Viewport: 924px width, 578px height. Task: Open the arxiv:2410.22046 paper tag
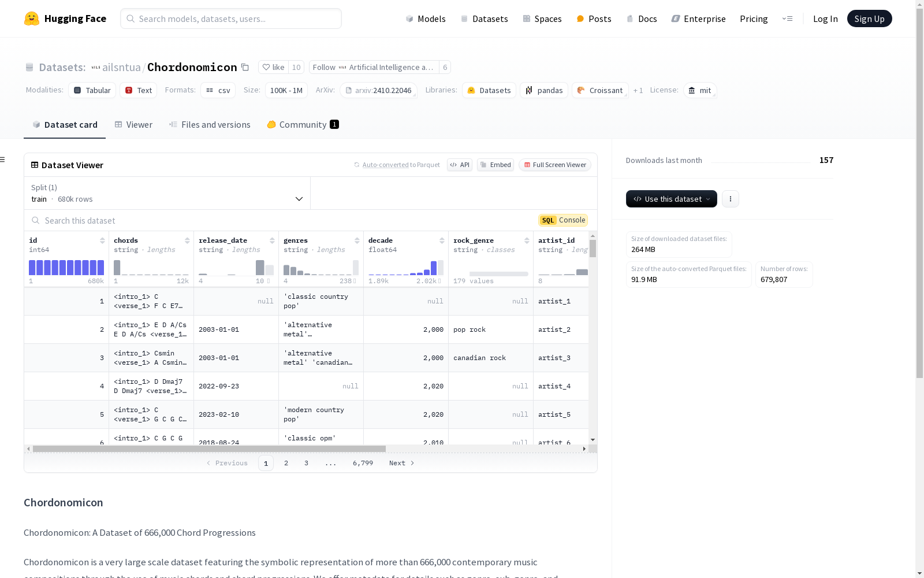pyautogui.click(x=379, y=90)
